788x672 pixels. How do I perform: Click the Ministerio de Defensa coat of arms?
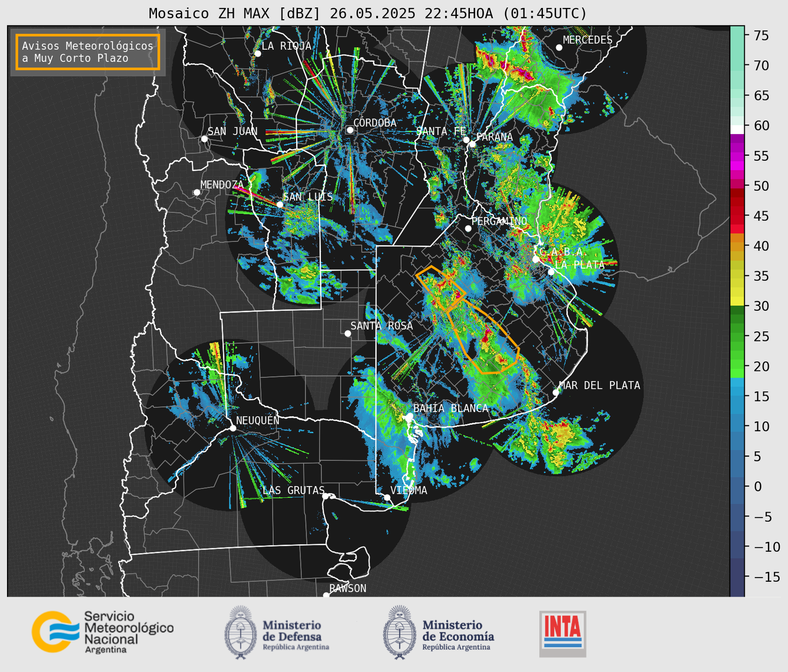(x=241, y=632)
